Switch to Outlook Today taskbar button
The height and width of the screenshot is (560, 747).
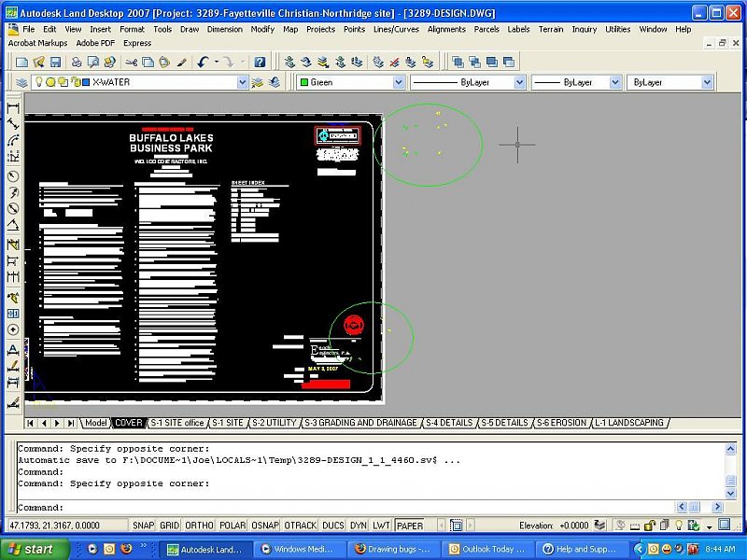pyautogui.click(x=486, y=549)
